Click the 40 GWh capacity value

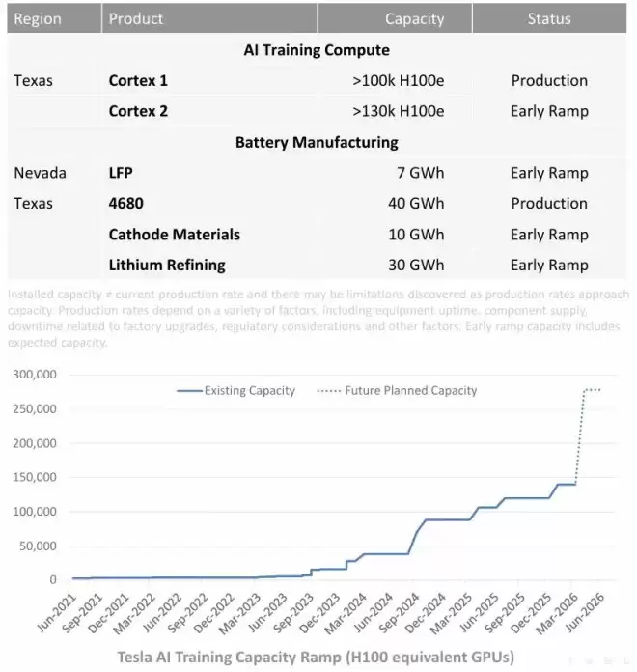416,203
